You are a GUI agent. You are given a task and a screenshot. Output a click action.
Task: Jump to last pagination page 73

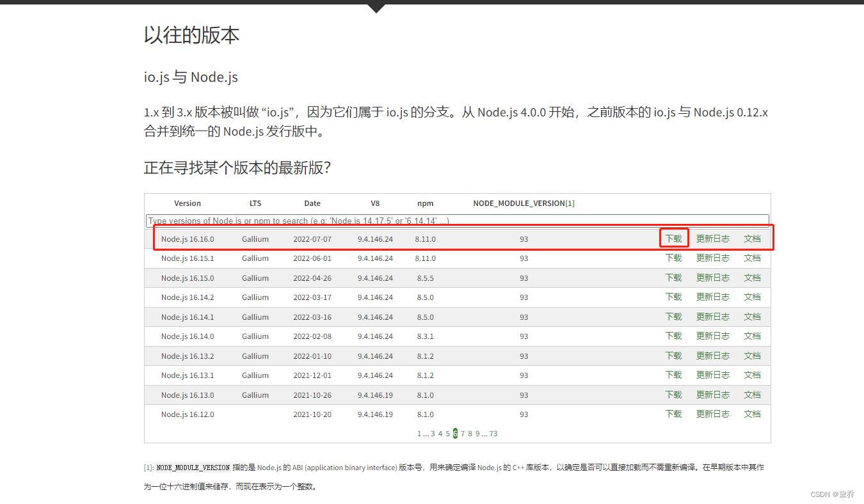point(493,434)
